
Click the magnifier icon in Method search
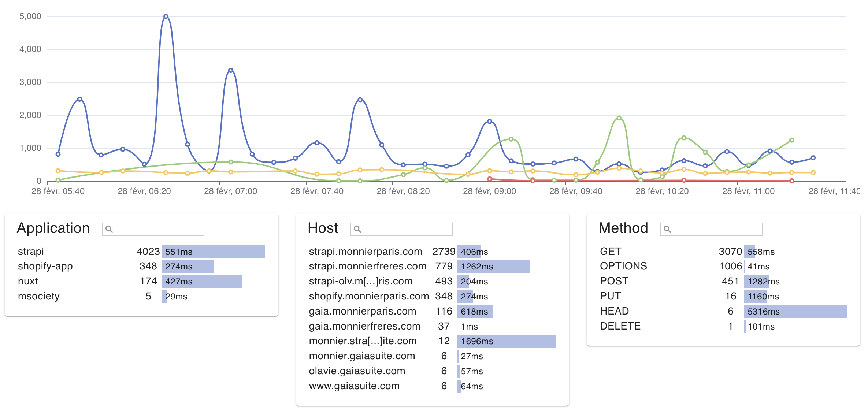667,229
